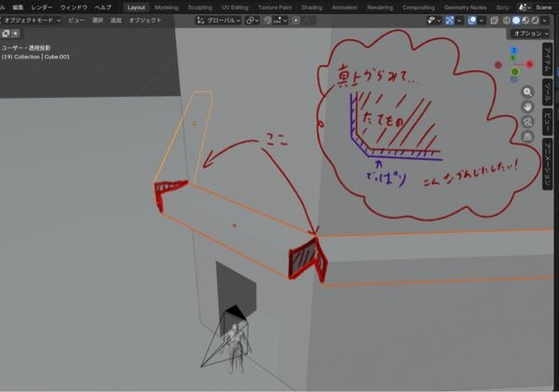Switch to material preview shading

pyautogui.click(x=525, y=20)
